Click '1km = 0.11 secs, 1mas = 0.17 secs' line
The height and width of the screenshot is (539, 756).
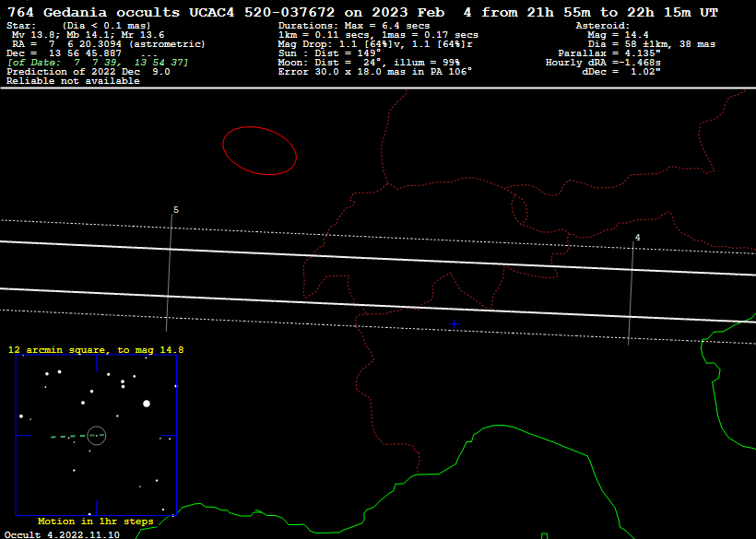[378, 35]
